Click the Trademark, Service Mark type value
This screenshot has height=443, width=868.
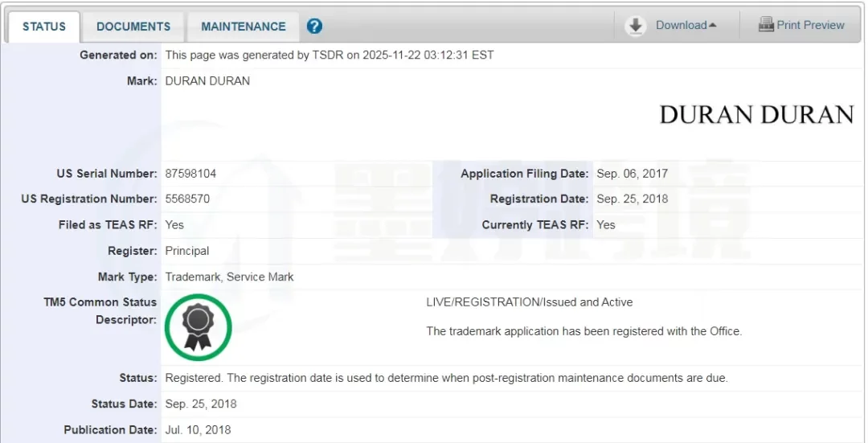coord(229,277)
